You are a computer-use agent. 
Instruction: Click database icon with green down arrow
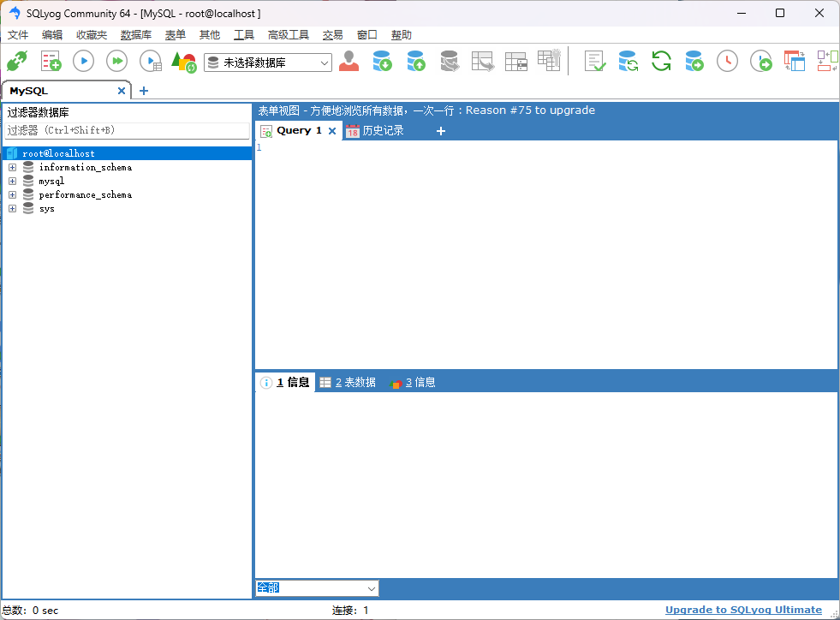382,62
